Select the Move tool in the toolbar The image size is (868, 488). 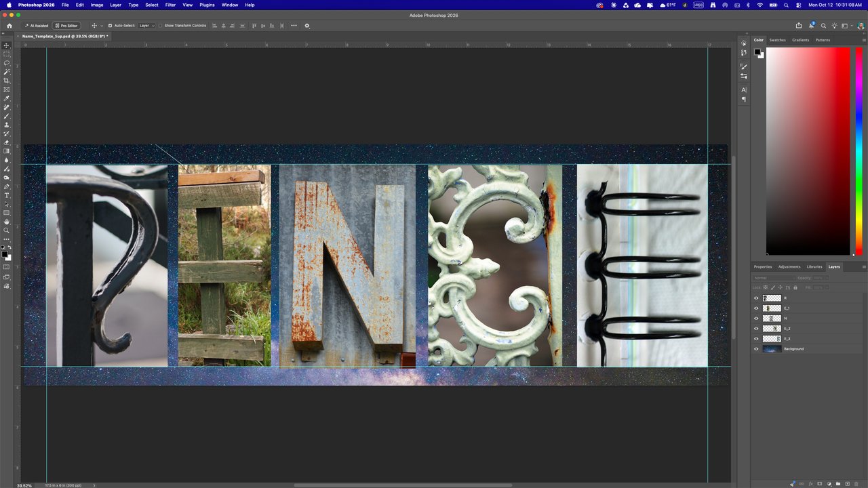tap(7, 45)
